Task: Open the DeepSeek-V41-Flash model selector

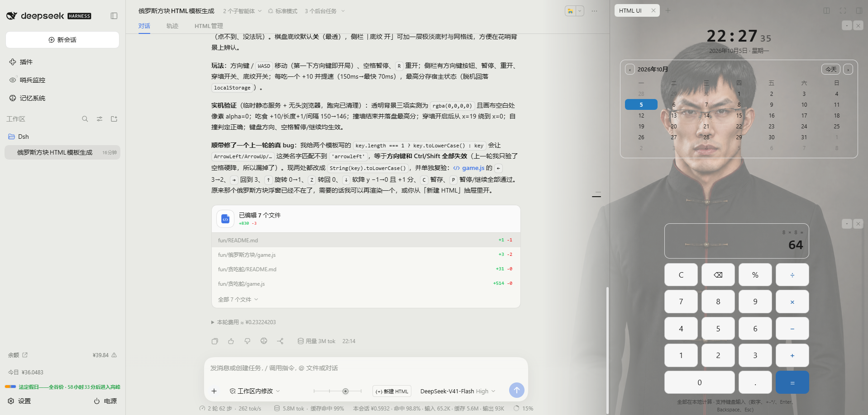Action: click(x=458, y=391)
